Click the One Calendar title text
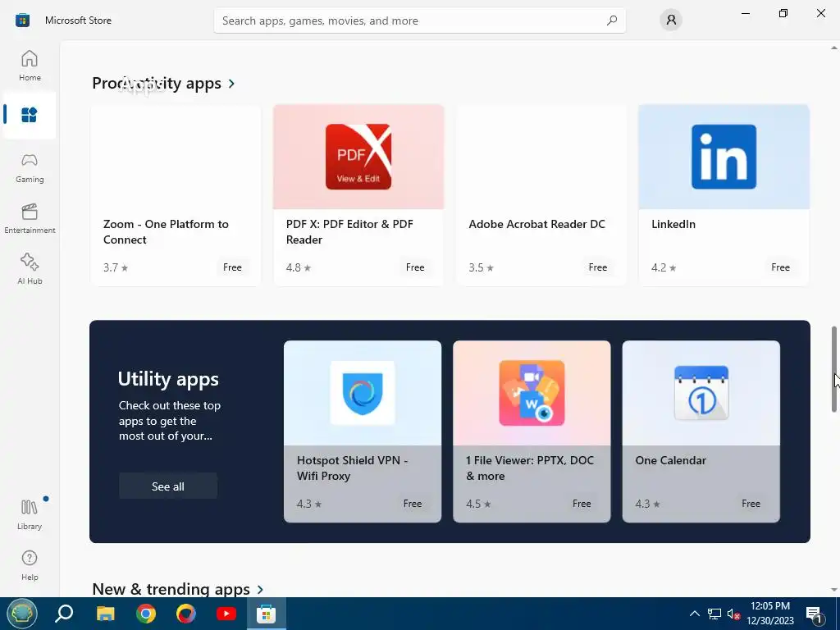840x630 pixels. point(671,460)
